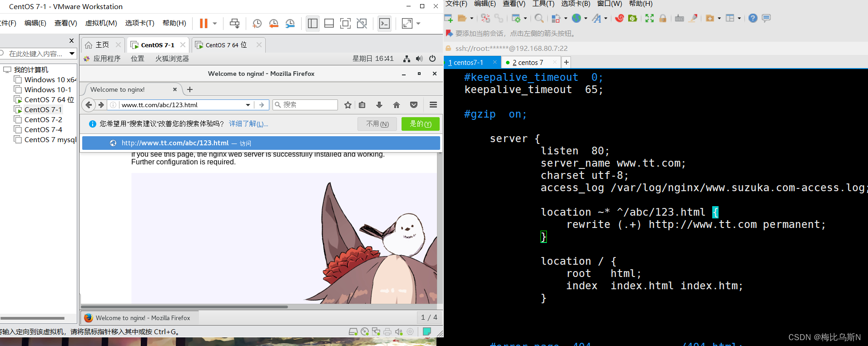Select CentOS 7-4 in the VM library
868x346 pixels.
pos(43,129)
